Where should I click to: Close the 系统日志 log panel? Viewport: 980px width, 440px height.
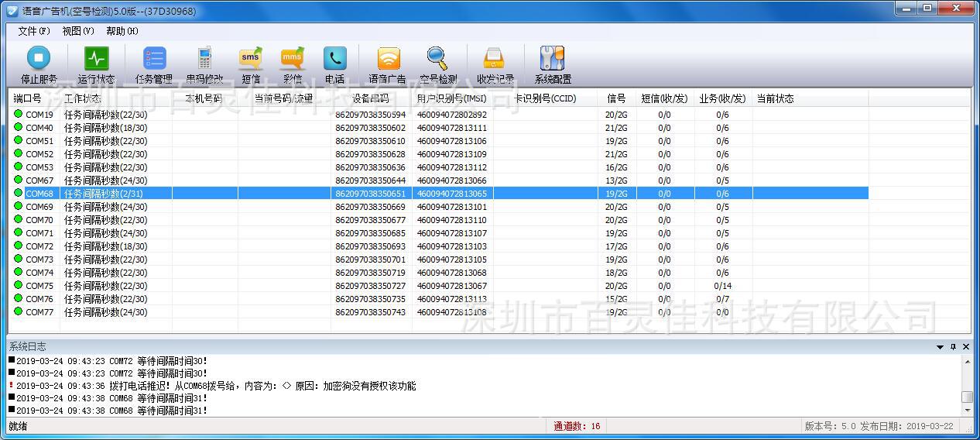[966, 346]
